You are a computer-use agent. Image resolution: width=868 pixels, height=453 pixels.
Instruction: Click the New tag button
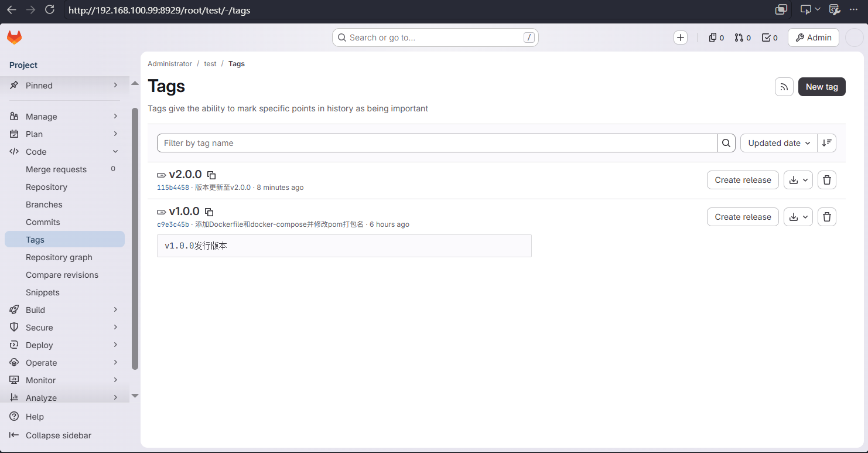point(822,87)
